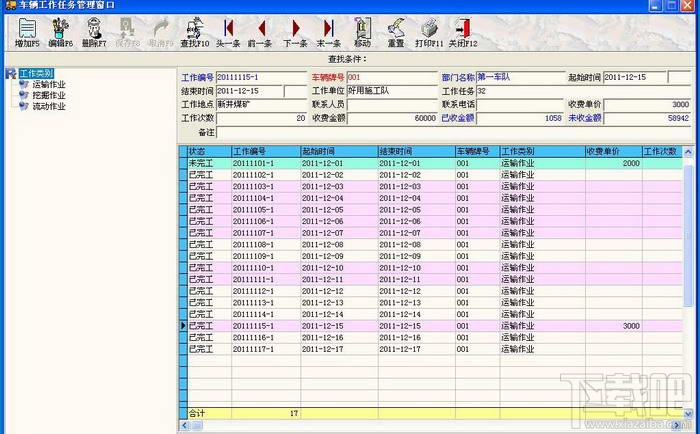
Task: Go to previous record with 前一条
Action: (260, 32)
